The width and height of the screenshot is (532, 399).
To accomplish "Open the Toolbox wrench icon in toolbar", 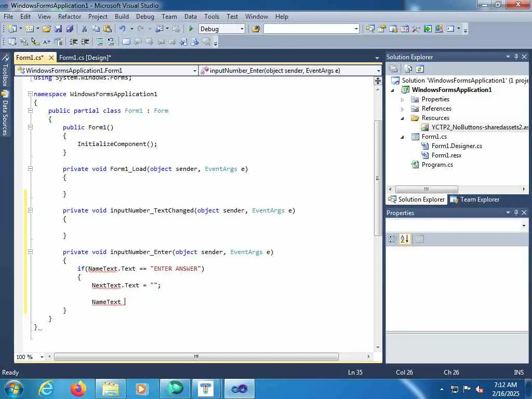I will (x=416, y=29).
